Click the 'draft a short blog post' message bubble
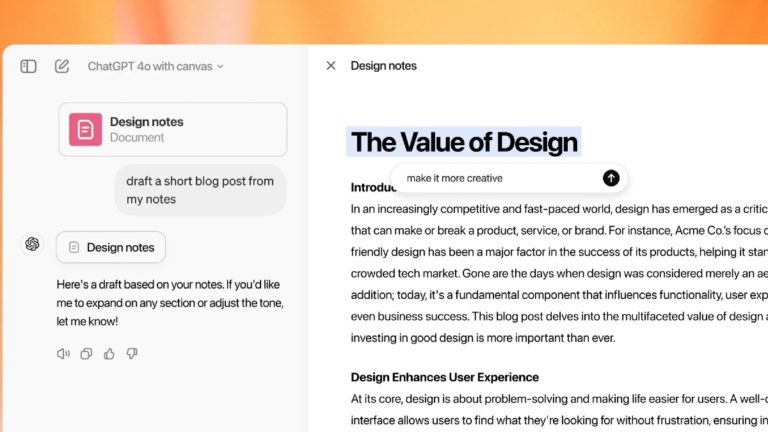768x432 pixels. 200,190
